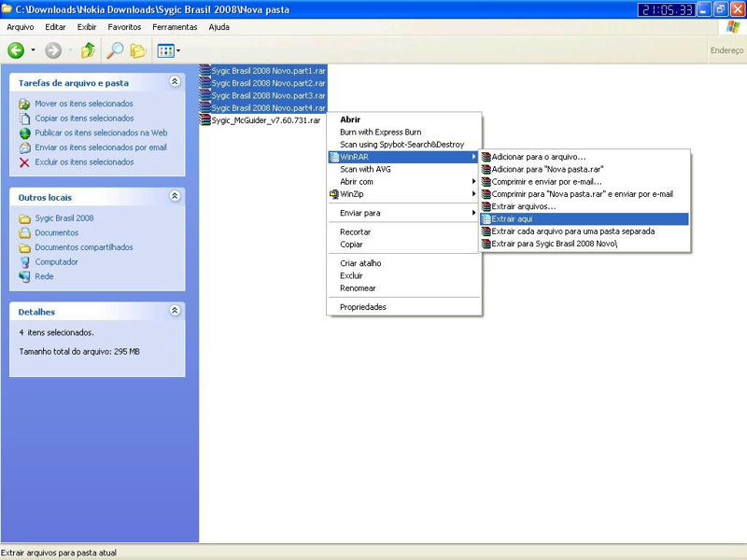
Task: Open the Editar menu
Action: 55,27
